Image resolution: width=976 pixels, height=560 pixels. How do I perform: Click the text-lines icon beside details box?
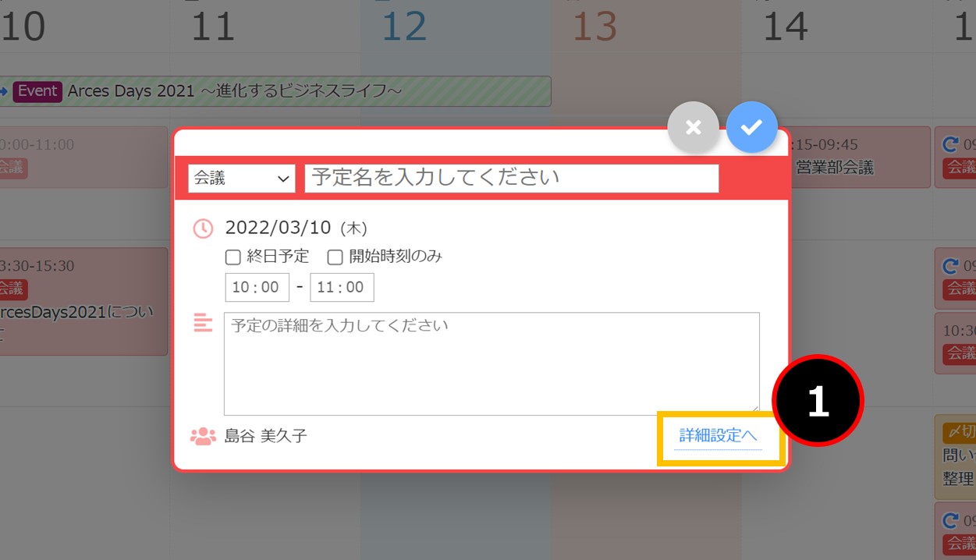[203, 322]
